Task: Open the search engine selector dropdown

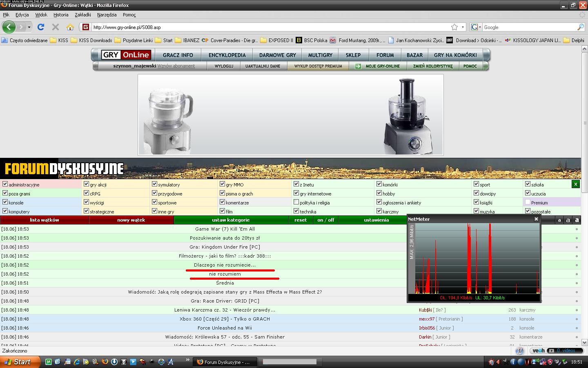Action: (475, 27)
